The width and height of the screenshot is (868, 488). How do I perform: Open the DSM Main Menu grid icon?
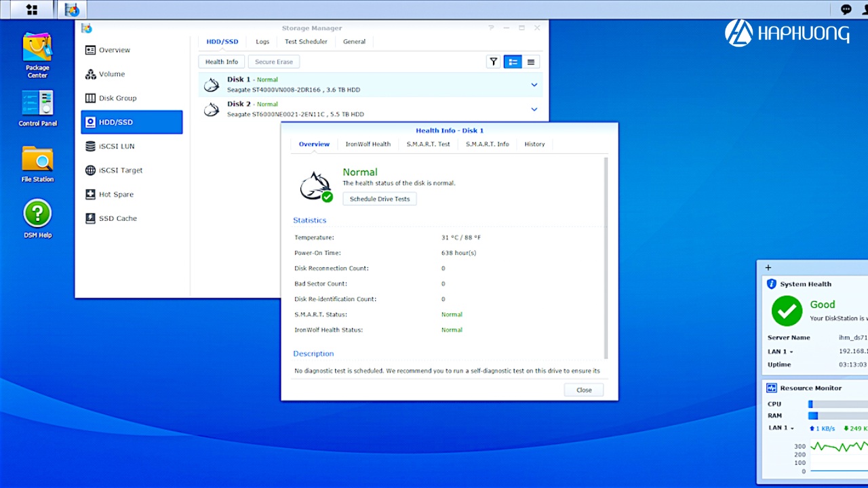[x=32, y=9]
